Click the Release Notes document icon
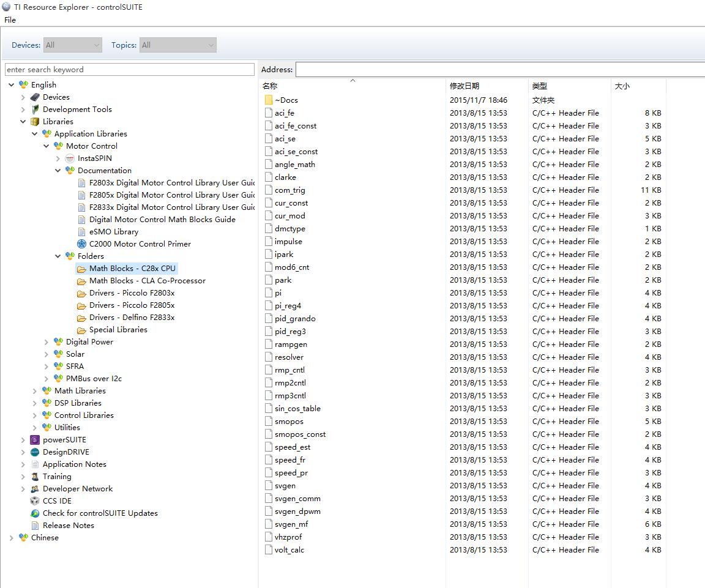The image size is (705, 588). coord(35,525)
